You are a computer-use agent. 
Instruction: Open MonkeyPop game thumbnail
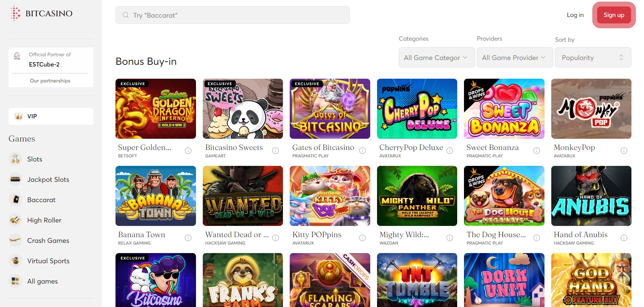pos(591,109)
